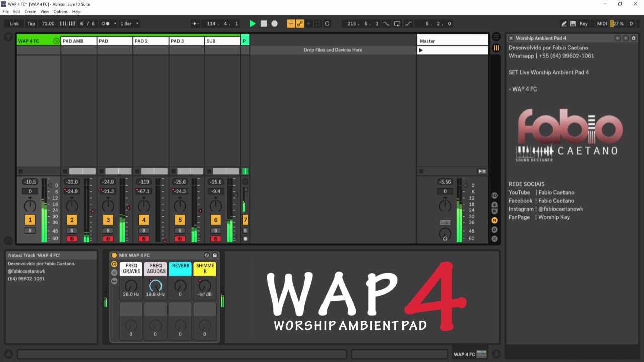Close the Worship Ambient Pad 4 panel
The height and width of the screenshot is (362, 644).
point(511,38)
